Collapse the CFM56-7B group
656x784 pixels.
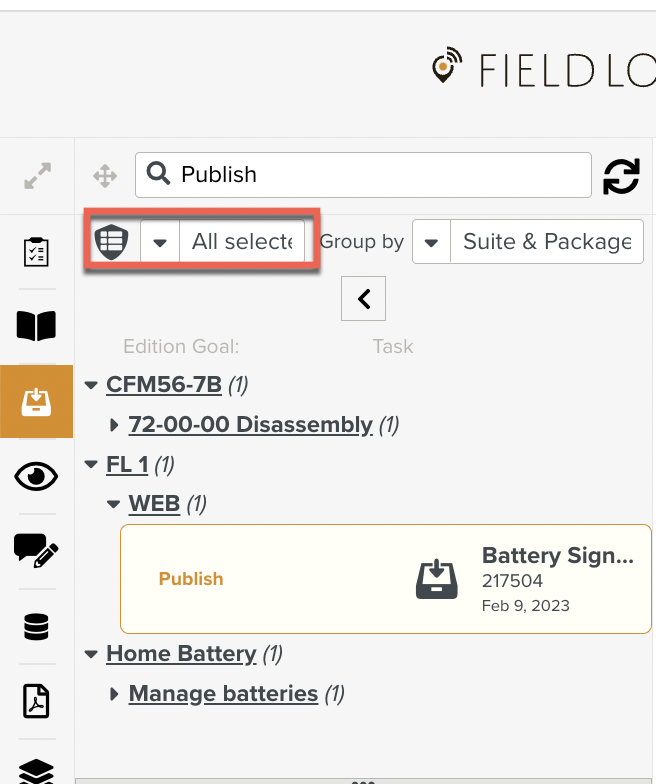click(x=92, y=384)
